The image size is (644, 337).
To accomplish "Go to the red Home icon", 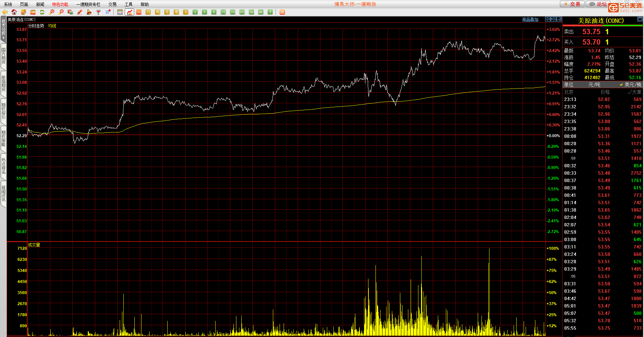I will pyautogui.click(x=14, y=12).
